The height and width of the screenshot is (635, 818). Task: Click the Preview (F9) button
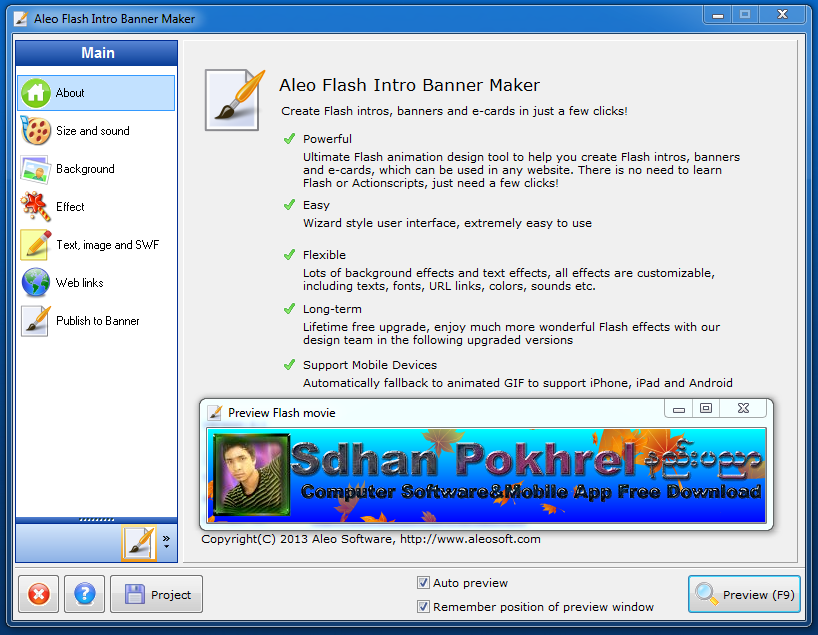[744, 594]
